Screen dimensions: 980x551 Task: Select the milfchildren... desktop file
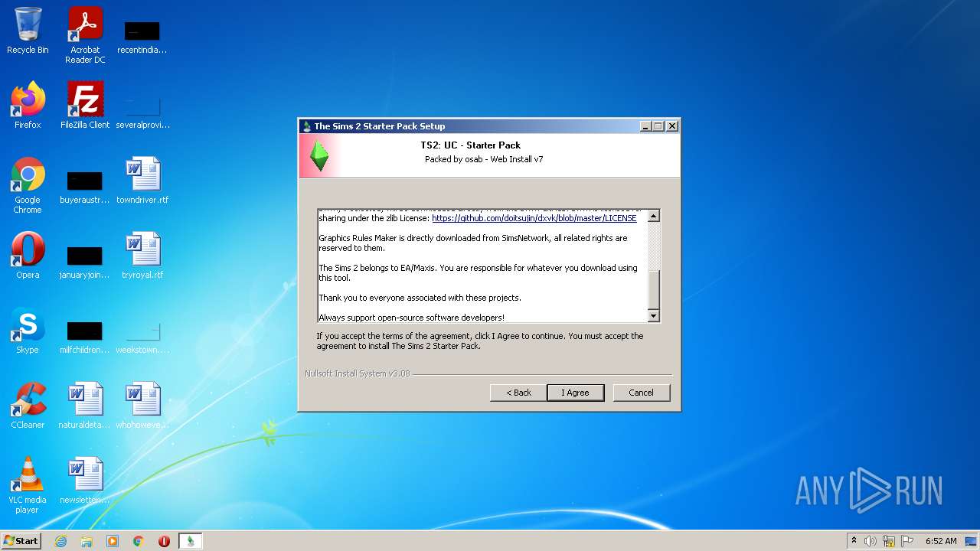(x=85, y=336)
